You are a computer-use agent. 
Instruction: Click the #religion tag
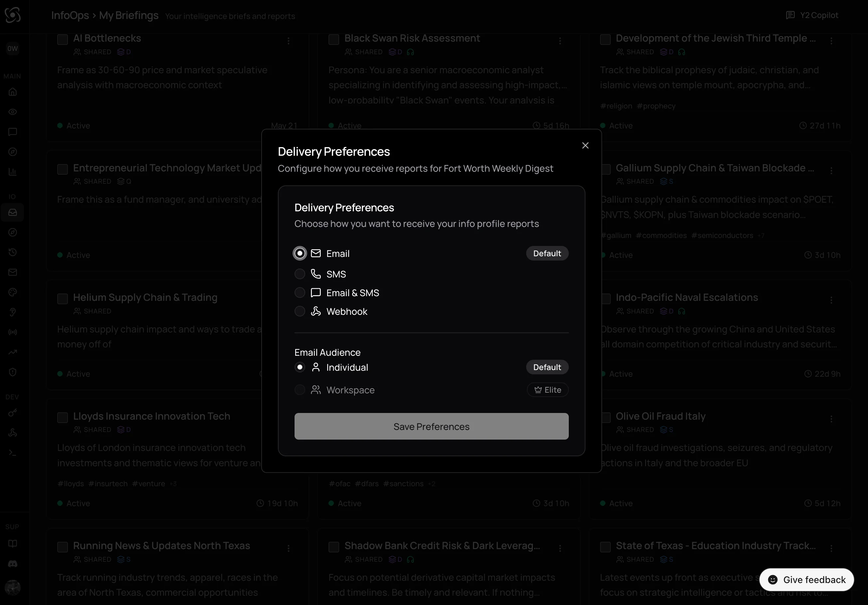click(616, 106)
